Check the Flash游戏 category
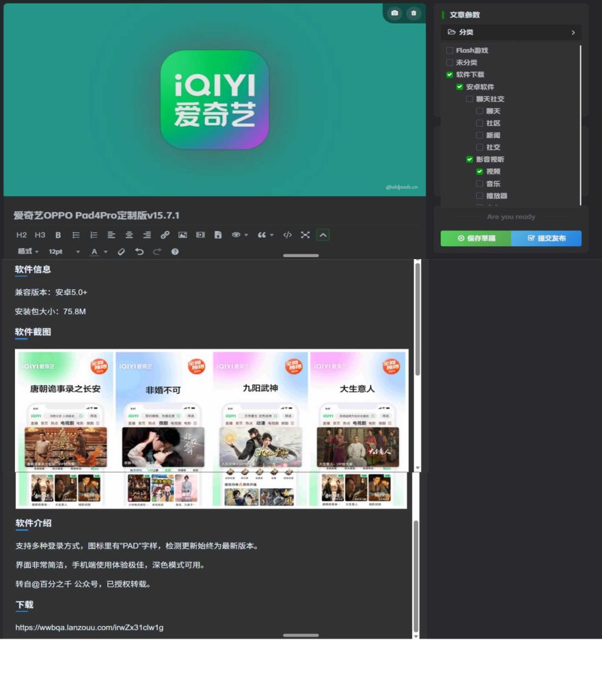The image size is (602, 700). pos(450,51)
